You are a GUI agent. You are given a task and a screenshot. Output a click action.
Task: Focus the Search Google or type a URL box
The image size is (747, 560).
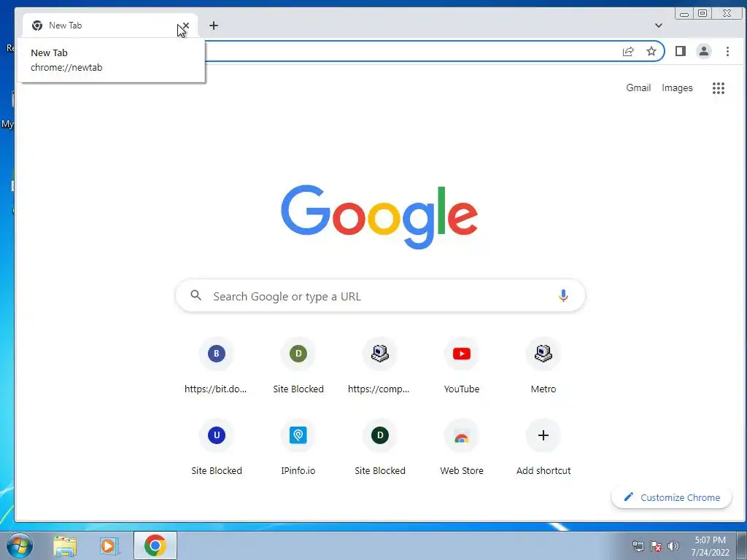pyautogui.click(x=380, y=296)
